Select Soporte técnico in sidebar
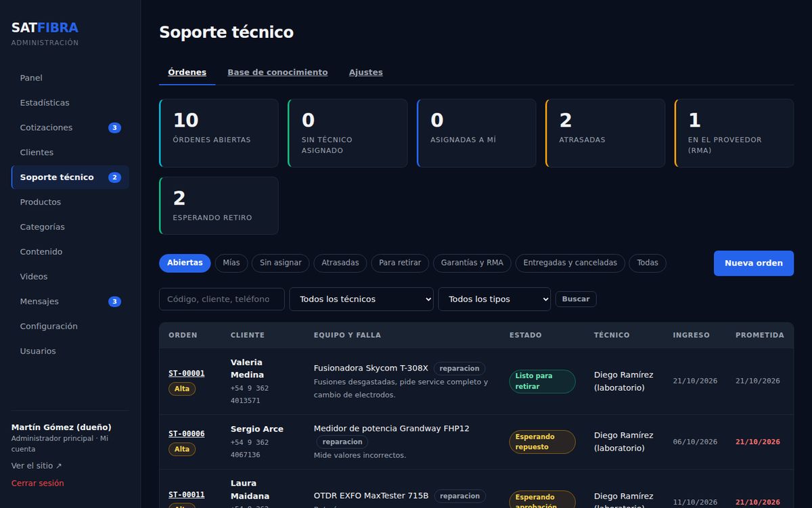 (x=70, y=177)
